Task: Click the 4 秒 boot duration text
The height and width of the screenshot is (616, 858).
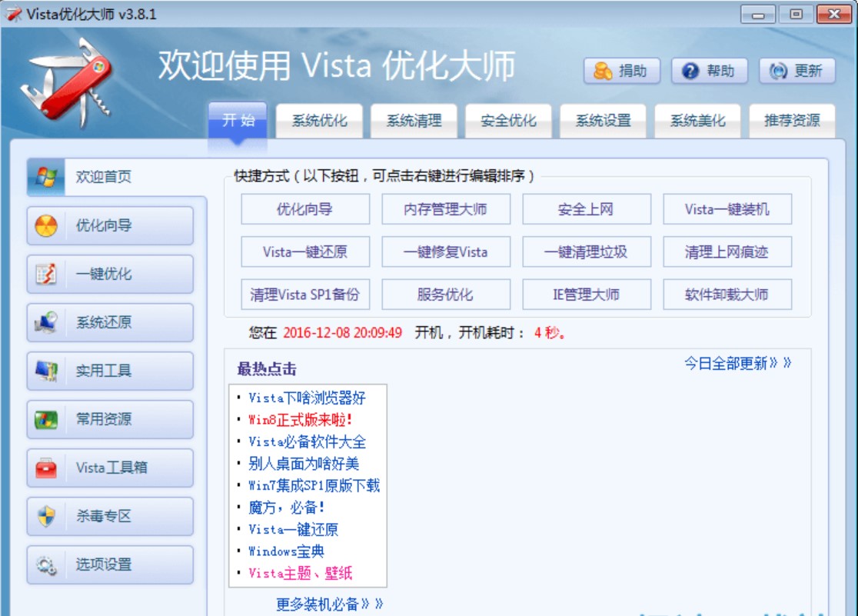Action: (x=550, y=332)
